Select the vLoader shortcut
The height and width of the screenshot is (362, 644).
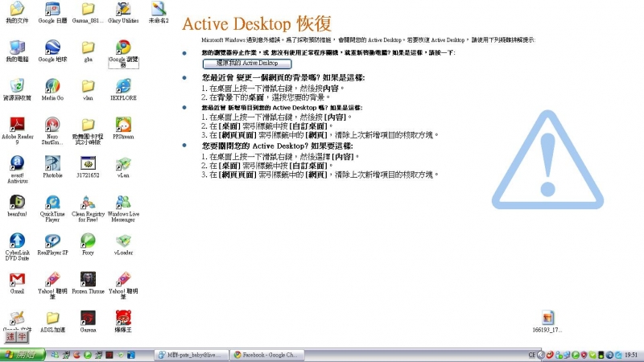click(x=123, y=245)
